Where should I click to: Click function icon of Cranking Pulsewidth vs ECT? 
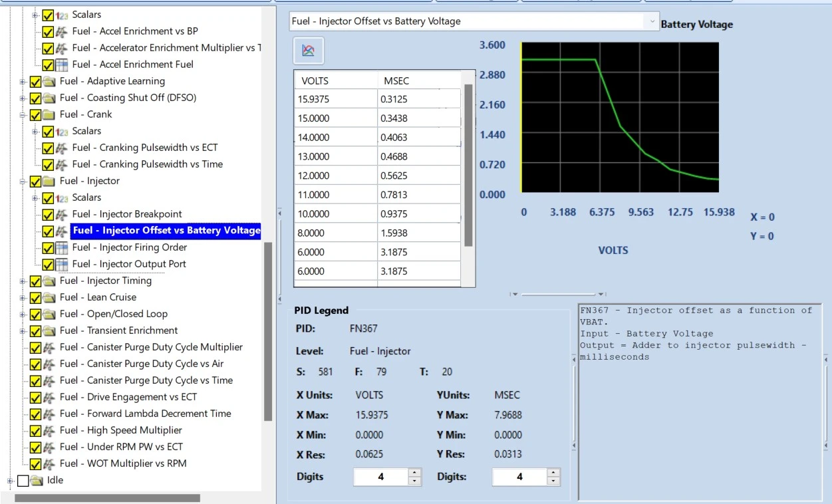[62, 148]
